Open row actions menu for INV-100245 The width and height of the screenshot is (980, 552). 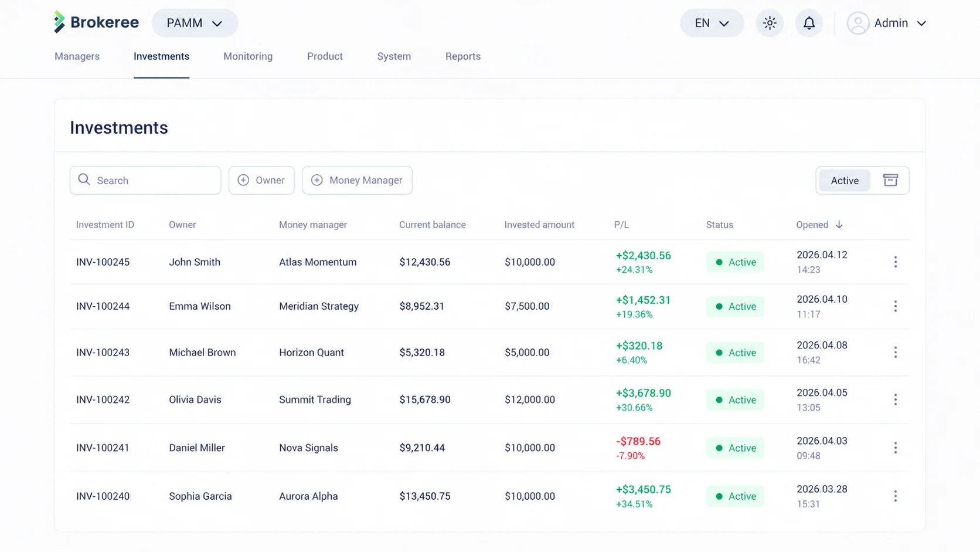point(895,262)
